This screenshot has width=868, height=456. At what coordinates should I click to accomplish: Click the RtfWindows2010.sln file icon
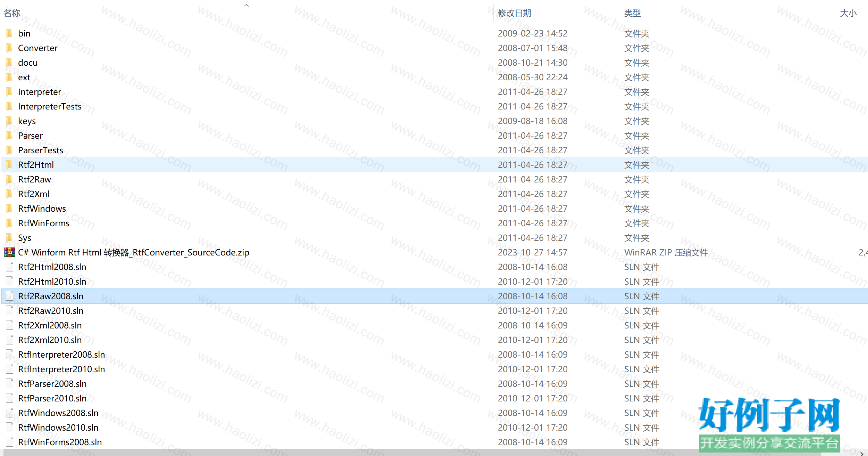[x=10, y=427]
